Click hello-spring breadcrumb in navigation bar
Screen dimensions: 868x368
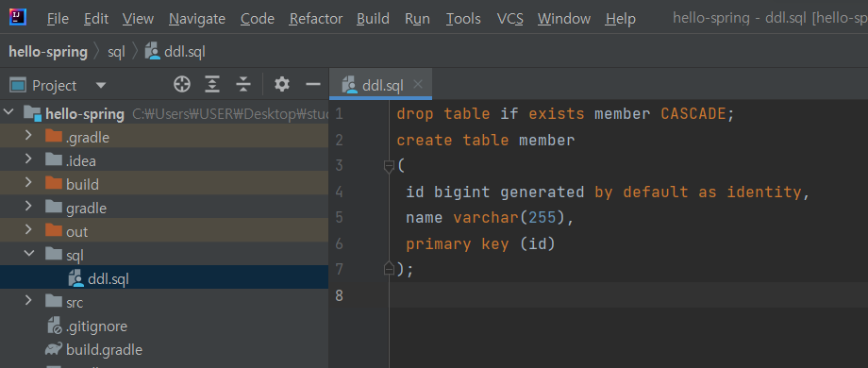coord(48,52)
